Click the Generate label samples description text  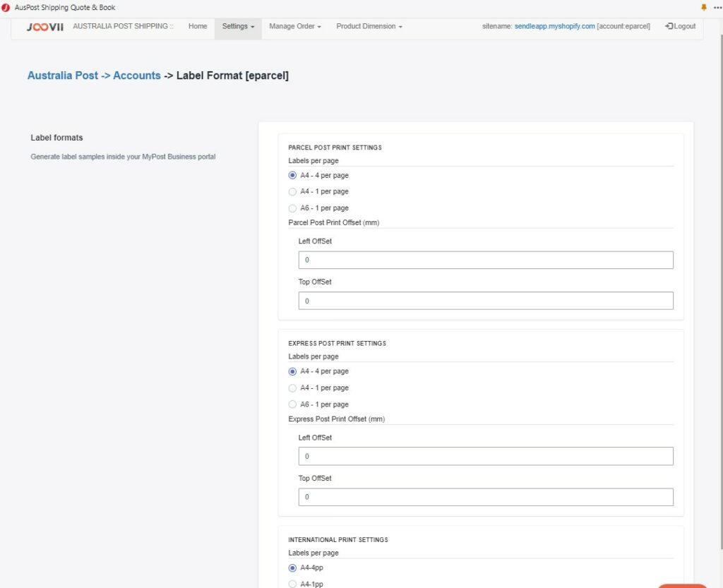(123, 157)
